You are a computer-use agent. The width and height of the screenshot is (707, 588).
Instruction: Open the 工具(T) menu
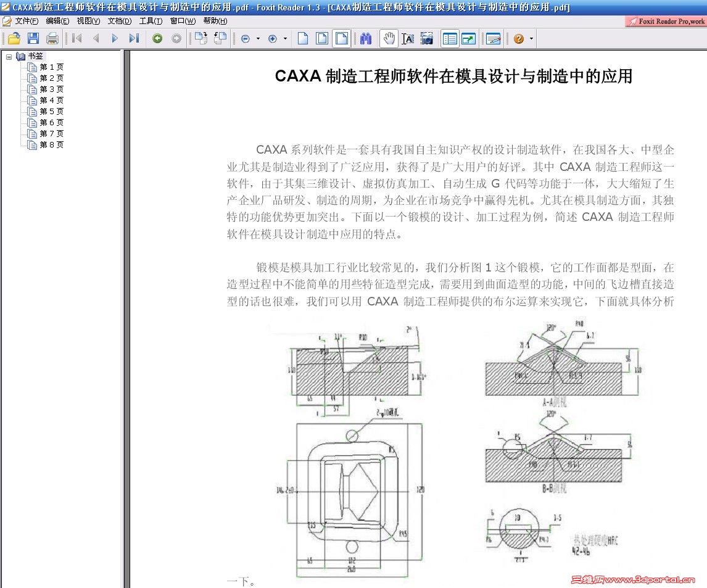[x=151, y=21]
